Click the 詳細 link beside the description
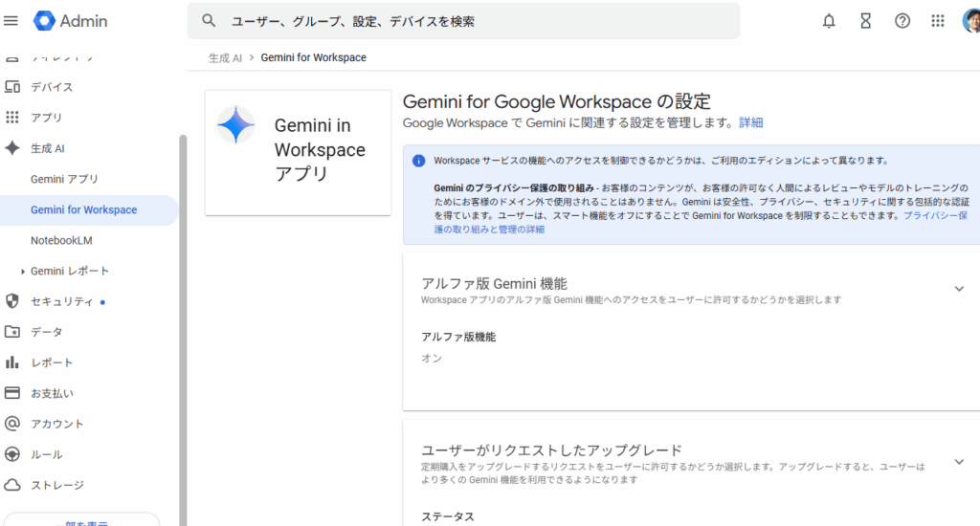 pyautogui.click(x=751, y=123)
